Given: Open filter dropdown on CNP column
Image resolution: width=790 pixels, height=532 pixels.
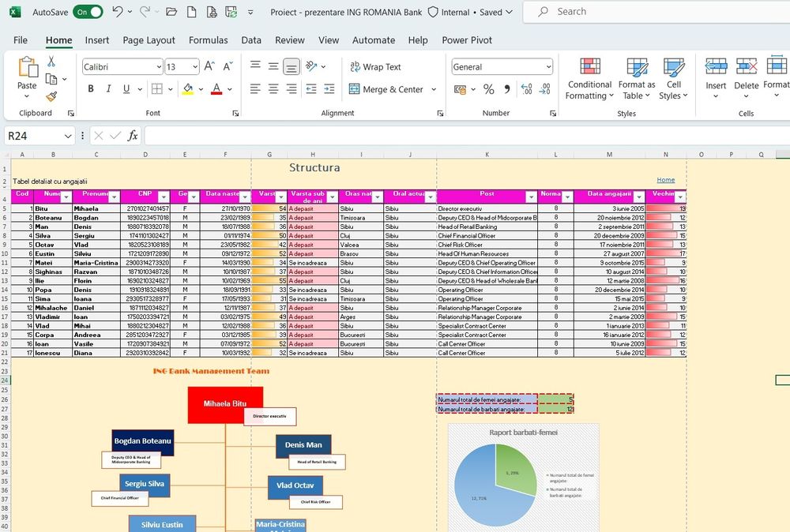Looking at the screenshot, I should [164, 197].
